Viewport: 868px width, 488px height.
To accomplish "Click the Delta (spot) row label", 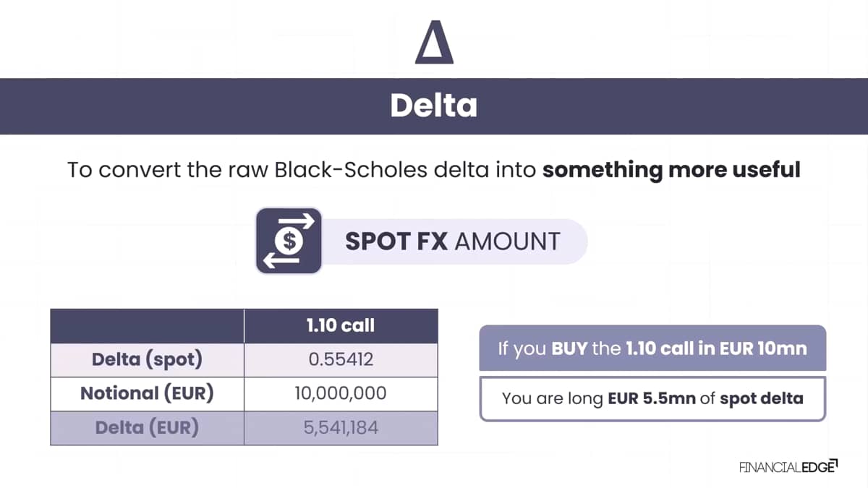I will click(147, 359).
